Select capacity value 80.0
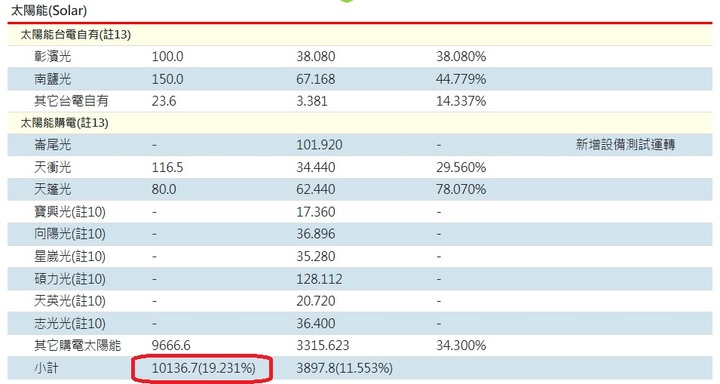This screenshot has height=384, width=720. pos(164,189)
